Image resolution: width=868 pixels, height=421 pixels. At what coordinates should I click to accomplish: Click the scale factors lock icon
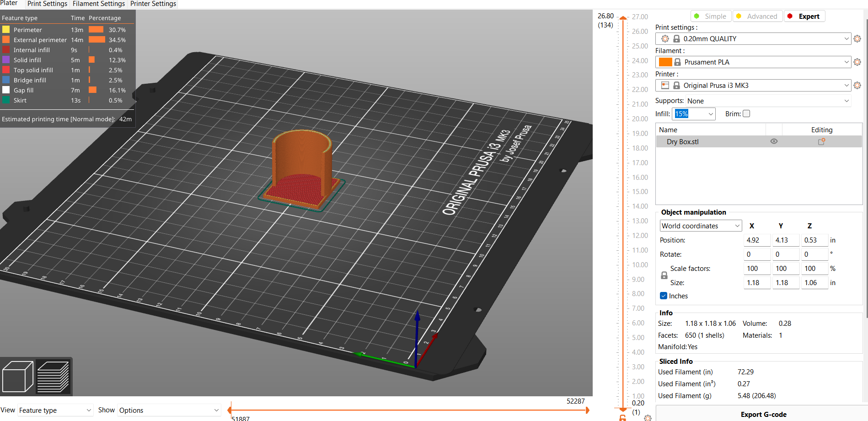click(664, 275)
